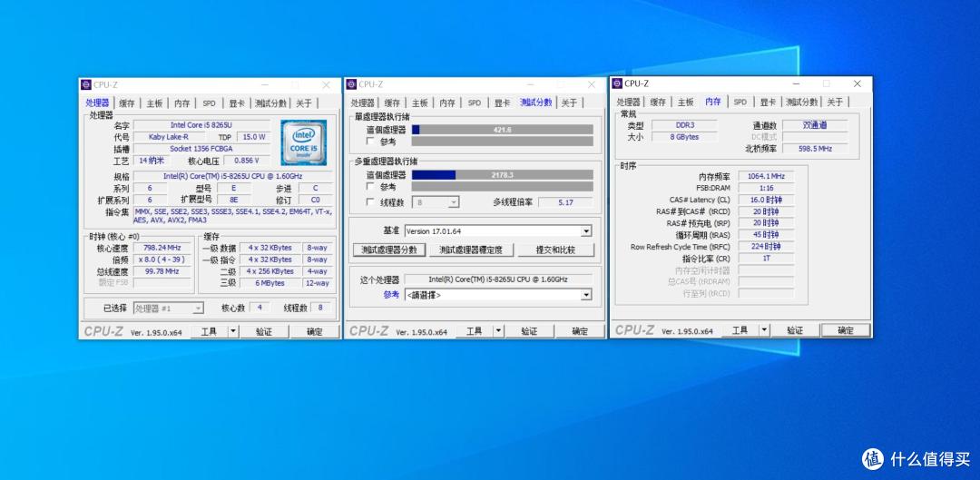The image size is (980, 480).
Task: Click 工具 button in memory window
Action: (x=740, y=330)
